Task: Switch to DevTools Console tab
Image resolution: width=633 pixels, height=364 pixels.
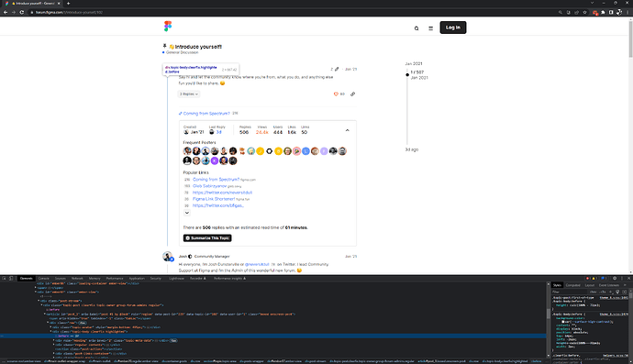Action: [44, 279]
